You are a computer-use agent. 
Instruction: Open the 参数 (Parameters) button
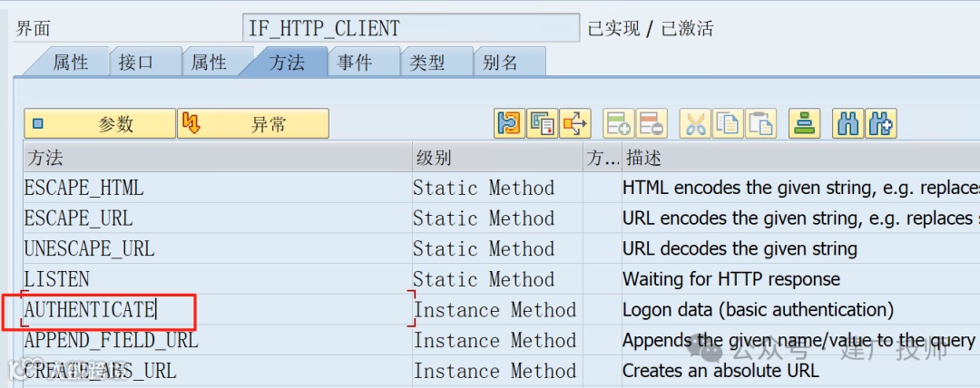[x=100, y=124]
